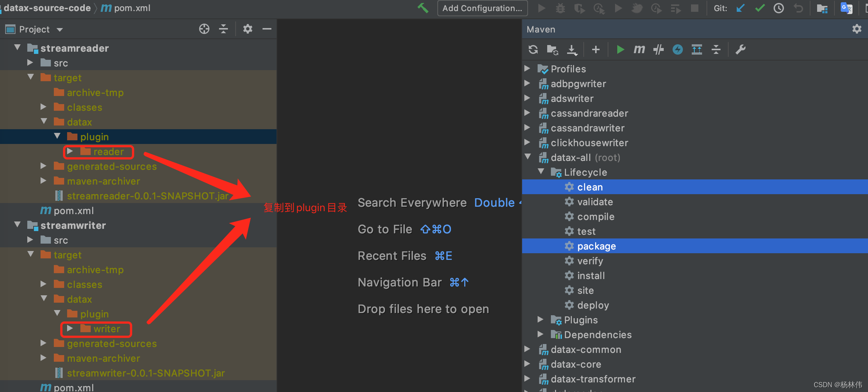Open the Add Configuration dialog
The image size is (868, 392).
(x=482, y=8)
